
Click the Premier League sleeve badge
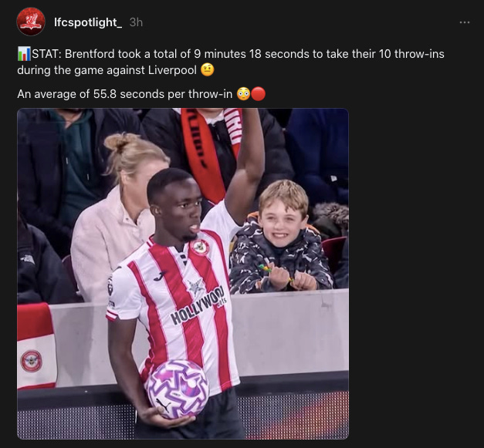pos(110,285)
